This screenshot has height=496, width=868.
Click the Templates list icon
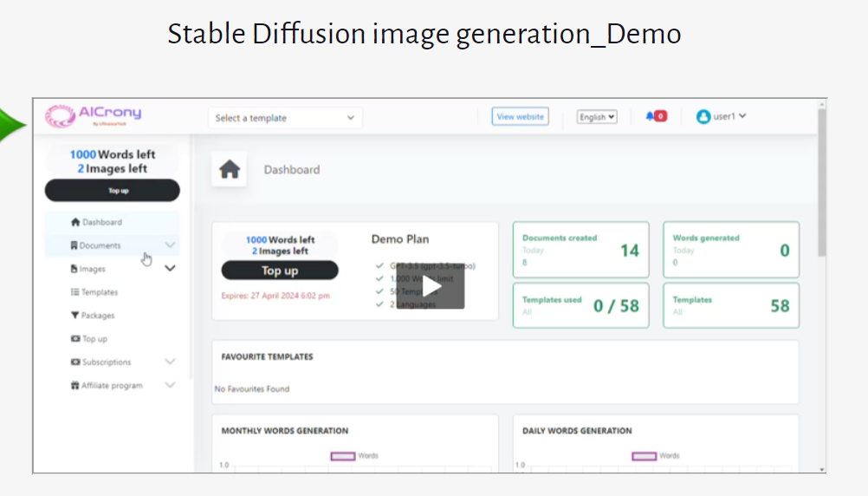tap(74, 292)
